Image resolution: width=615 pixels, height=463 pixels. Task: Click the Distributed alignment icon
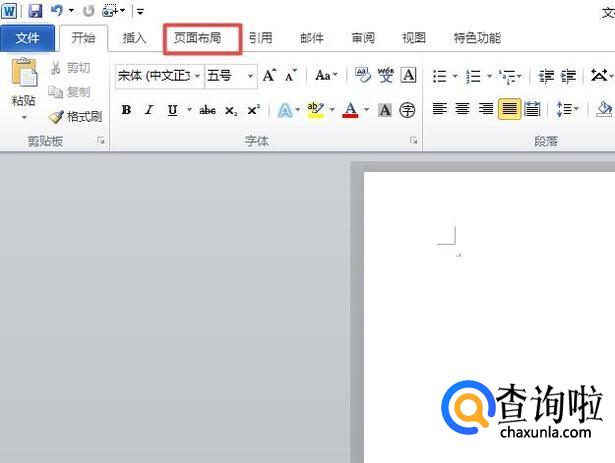532,109
